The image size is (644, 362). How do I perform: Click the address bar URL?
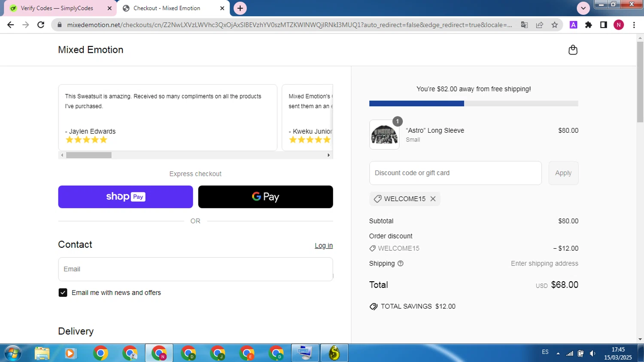pyautogui.click(x=289, y=25)
